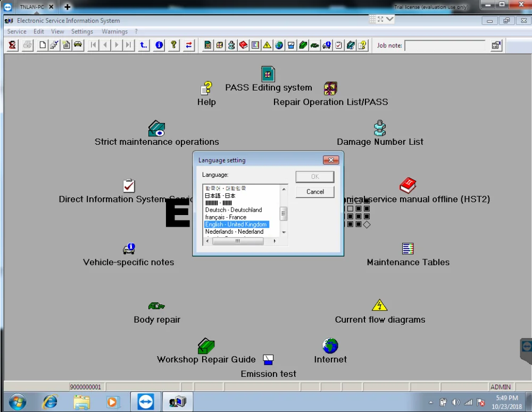Click the job note save icon beside field
This screenshot has width=532, height=412.
click(496, 45)
